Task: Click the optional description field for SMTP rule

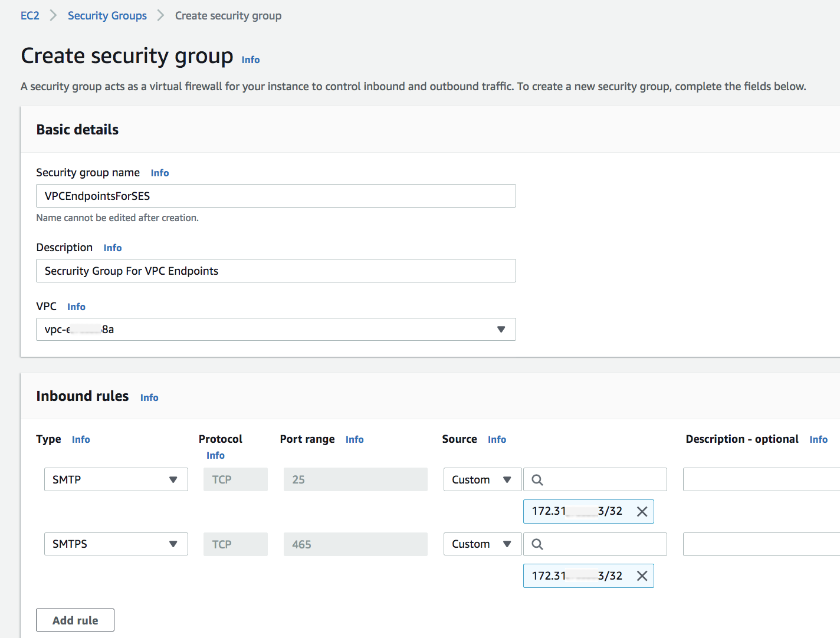Action: 761,480
